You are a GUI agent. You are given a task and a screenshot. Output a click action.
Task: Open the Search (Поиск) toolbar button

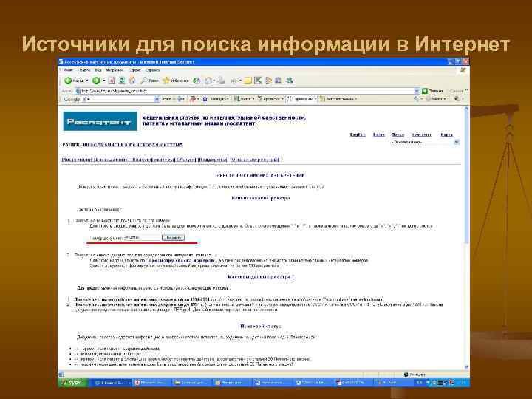[149, 81]
